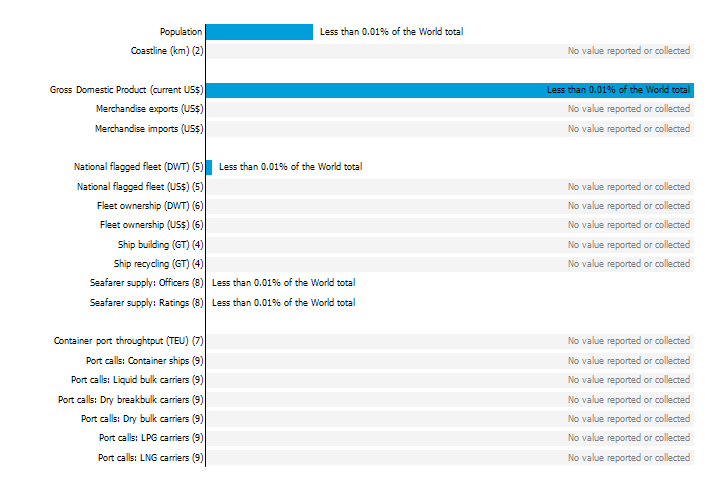
Task: Click the Container port throughput (TEU) label
Action: click(x=128, y=341)
